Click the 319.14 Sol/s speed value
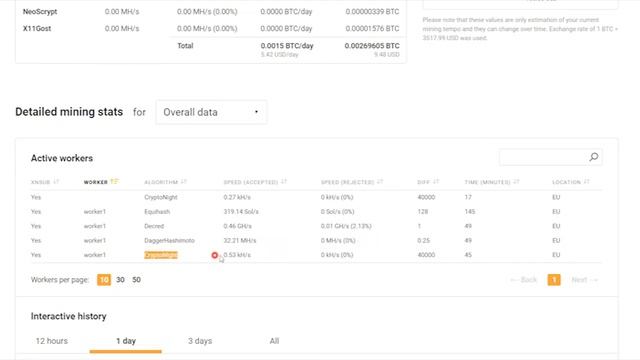Screen dimensions: 640x360 pos(241,212)
